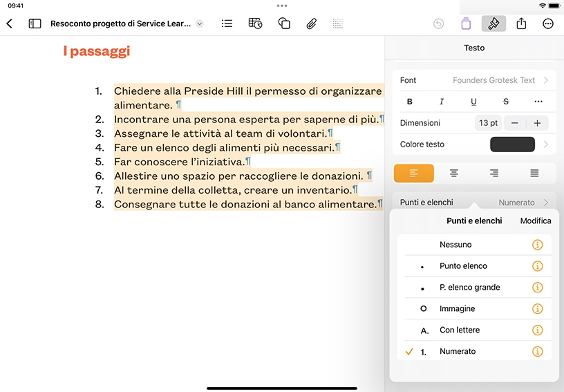The height and width of the screenshot is (392, 564).
Task: Tap the purple paste clipboard icon
Action: click(466, 24)
